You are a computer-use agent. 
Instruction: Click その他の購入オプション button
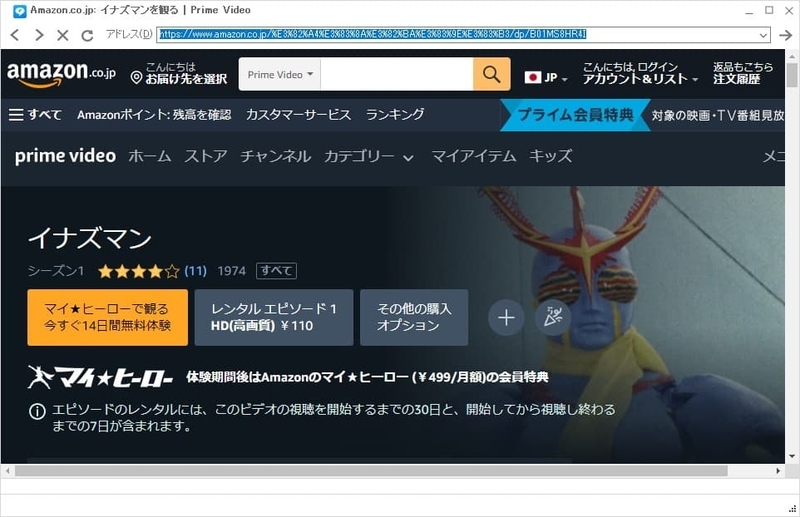(414, 317)
